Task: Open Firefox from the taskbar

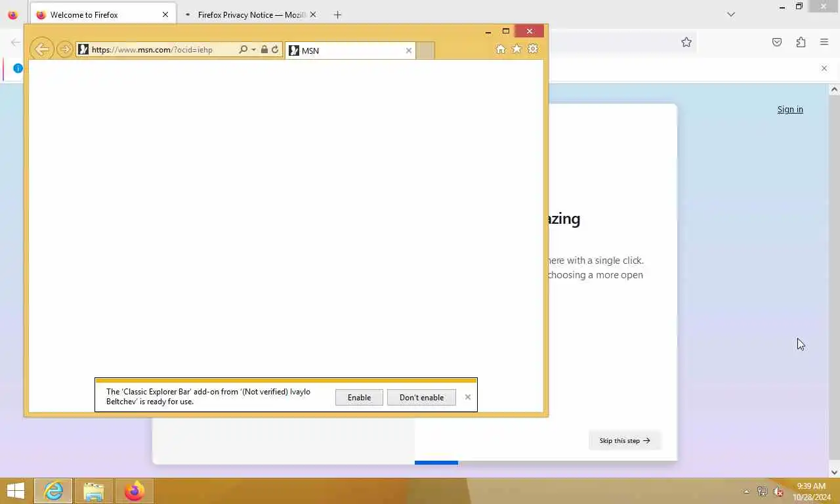Action: pyautogui.click(x=135, y=491)
